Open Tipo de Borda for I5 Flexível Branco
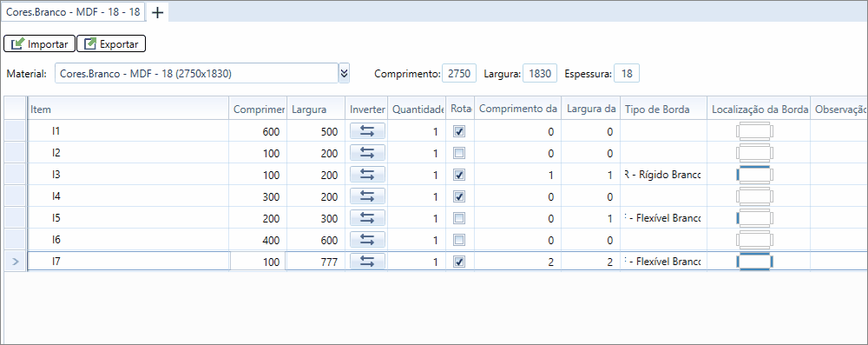868x345 pixels. (x=663, y=218)
